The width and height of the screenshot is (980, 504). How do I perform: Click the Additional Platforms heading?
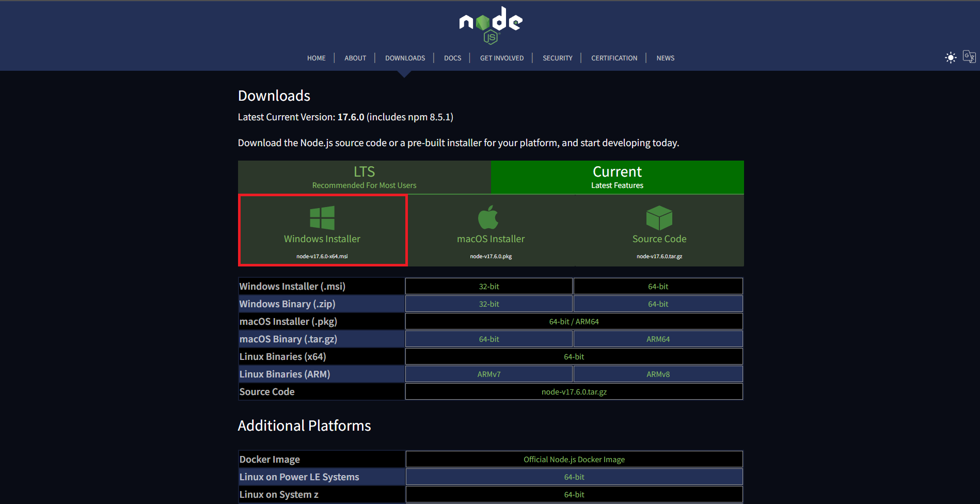(x=305, y=426)
